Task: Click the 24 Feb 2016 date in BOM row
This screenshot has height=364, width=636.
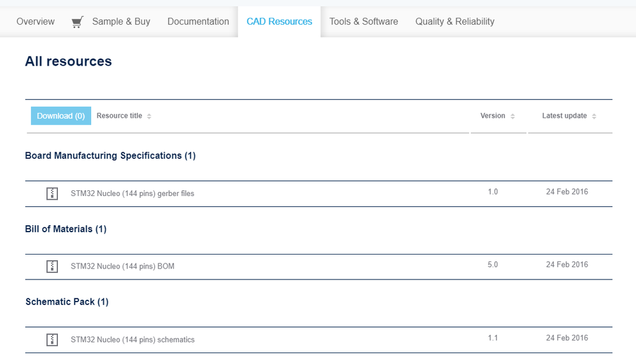Action: point(567,265)
